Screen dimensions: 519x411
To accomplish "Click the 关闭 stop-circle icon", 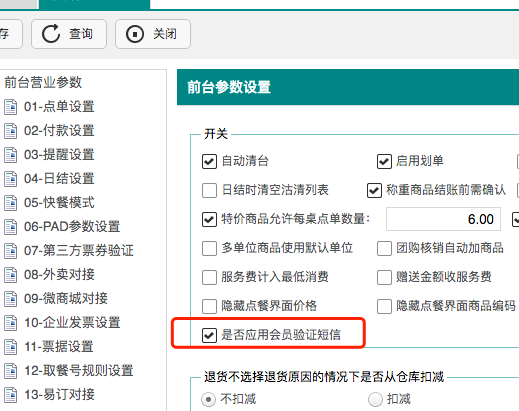I will (135, 34).
